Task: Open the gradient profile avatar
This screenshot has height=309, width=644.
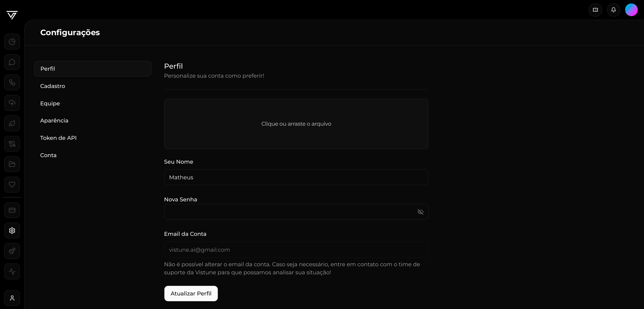Action: pyautogui.click(x=631, y=10)
